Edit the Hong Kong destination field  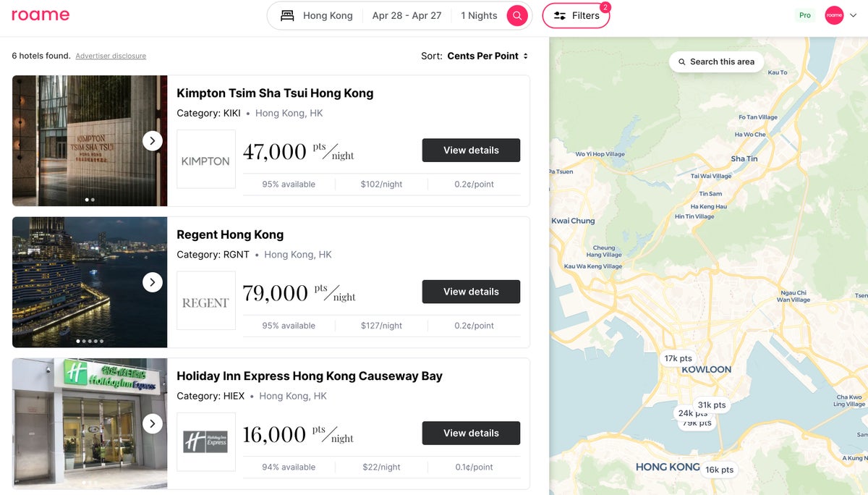328,15
